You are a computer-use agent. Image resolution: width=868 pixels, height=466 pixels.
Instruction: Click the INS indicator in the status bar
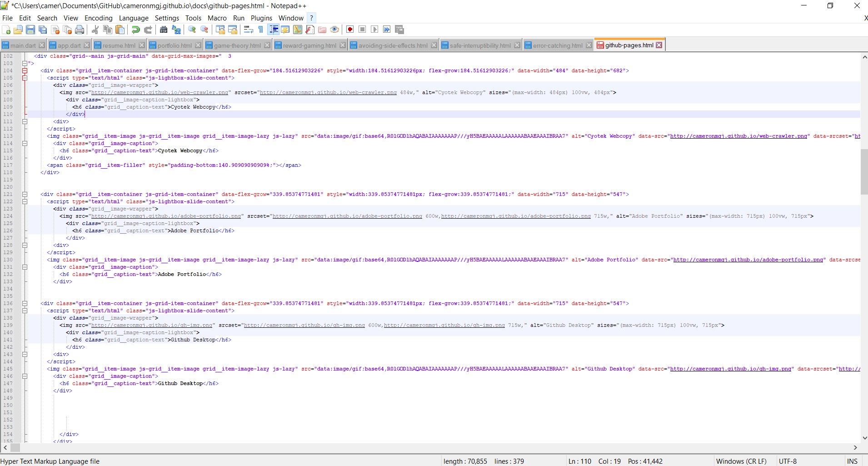[852, 461]
